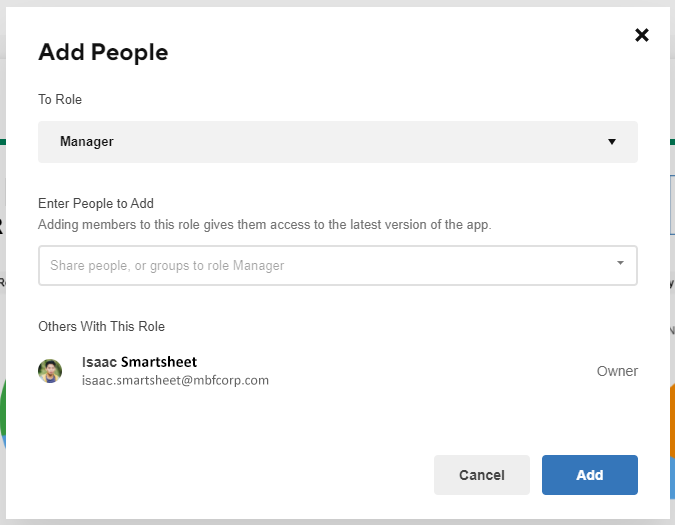Click the To Role label
The width and height of the screenshot is (675, 525).
pos(60,99)
